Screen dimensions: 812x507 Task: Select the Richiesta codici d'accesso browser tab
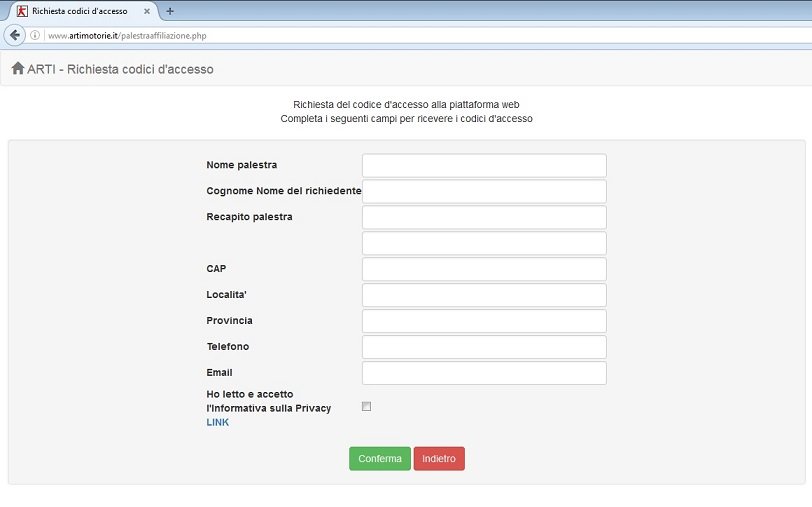(x=80, y=11)
